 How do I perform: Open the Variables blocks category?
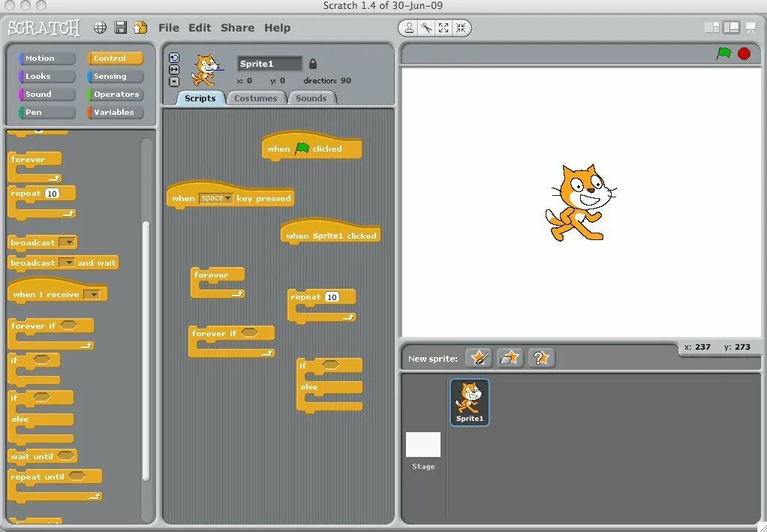point(116,113)
